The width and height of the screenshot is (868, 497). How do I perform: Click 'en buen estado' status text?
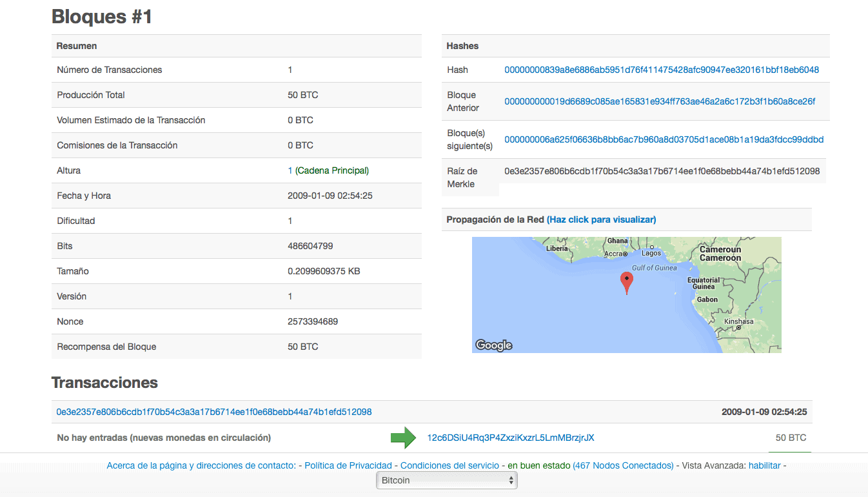point(539,465)
